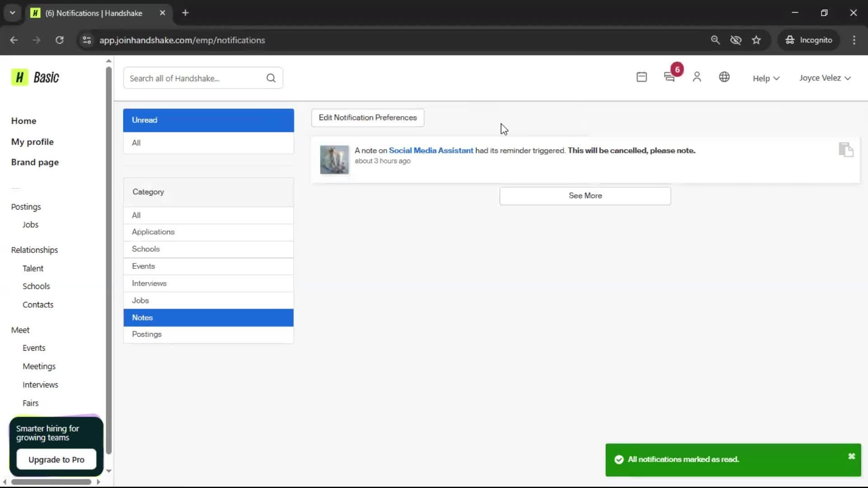Click the eye-crossed tracking protection icon
The image size is (868, 488).
click(x=736, y=40)
